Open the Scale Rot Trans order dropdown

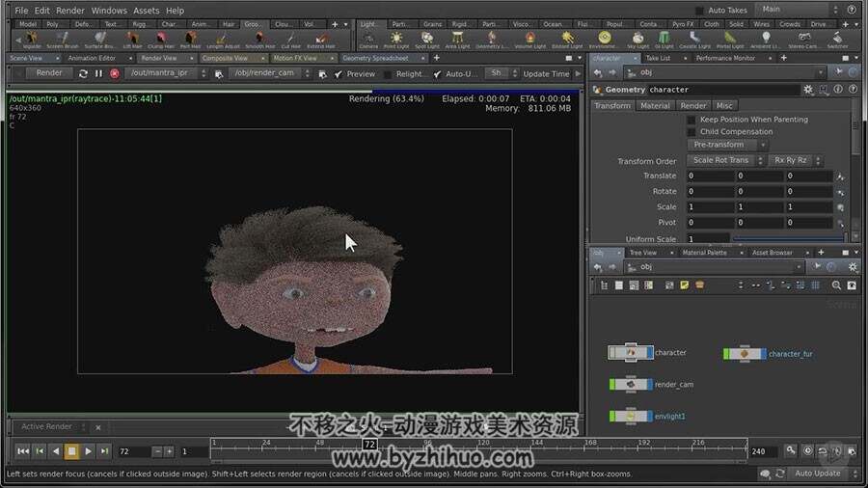click(725, 160)
